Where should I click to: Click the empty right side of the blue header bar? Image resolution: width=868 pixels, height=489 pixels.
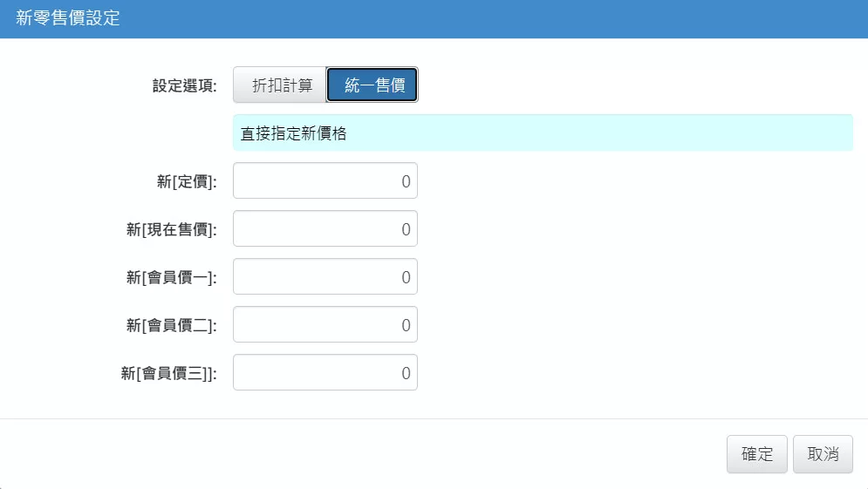coord(611,19)
